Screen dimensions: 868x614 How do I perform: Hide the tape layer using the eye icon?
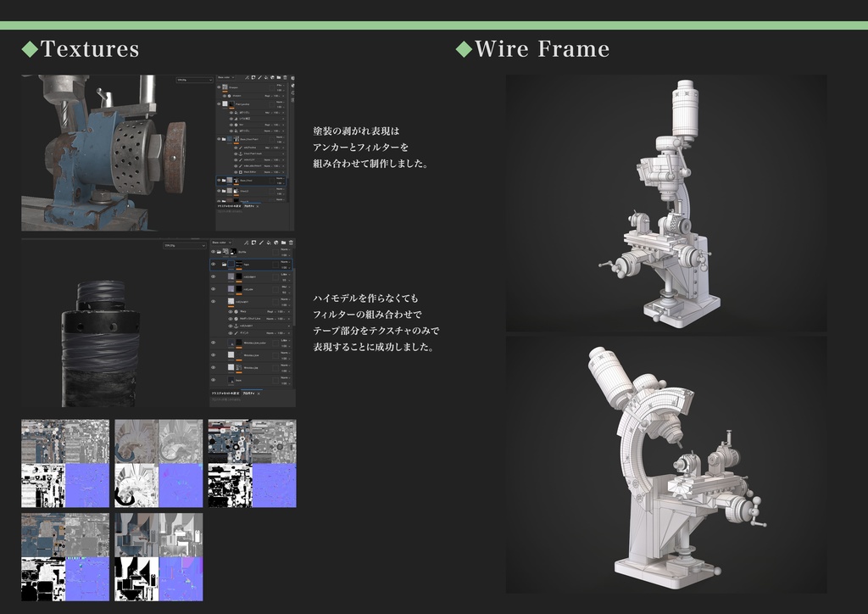(214, 264)
